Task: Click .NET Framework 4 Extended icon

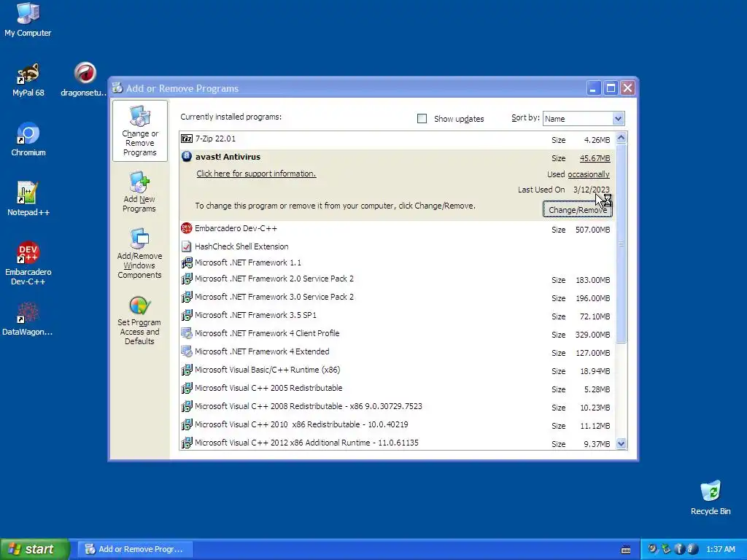Action: point(187,352)
